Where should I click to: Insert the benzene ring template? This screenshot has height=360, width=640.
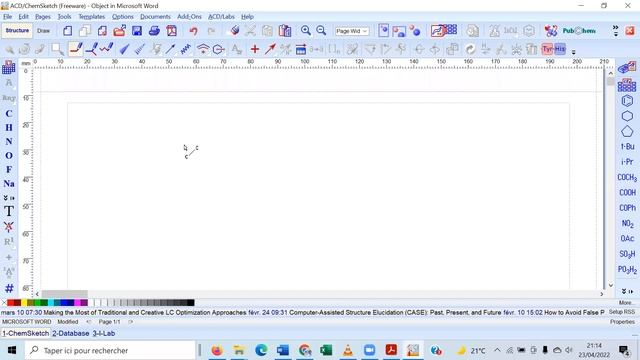click(627, 100)
